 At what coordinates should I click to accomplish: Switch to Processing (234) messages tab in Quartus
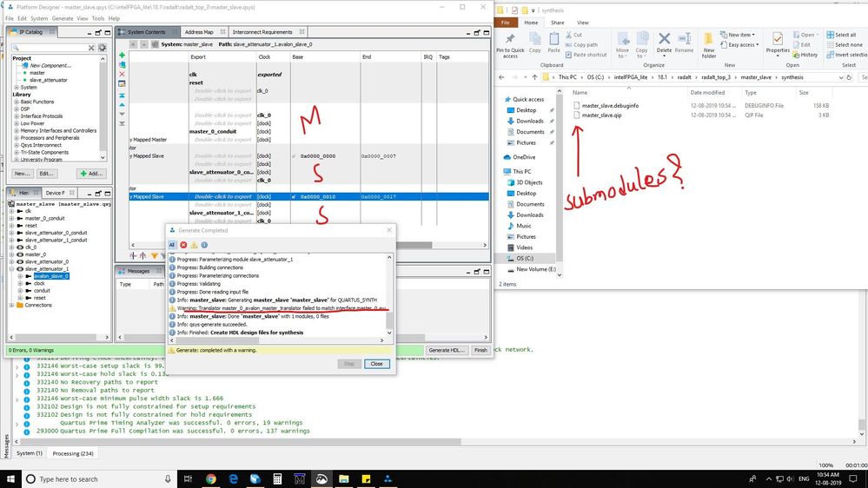[72, 453]
